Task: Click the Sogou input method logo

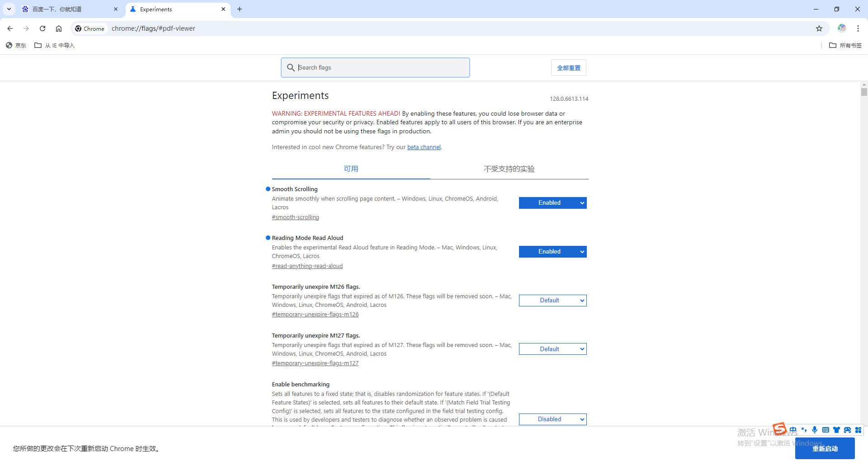Action: [x=779, y=428]
